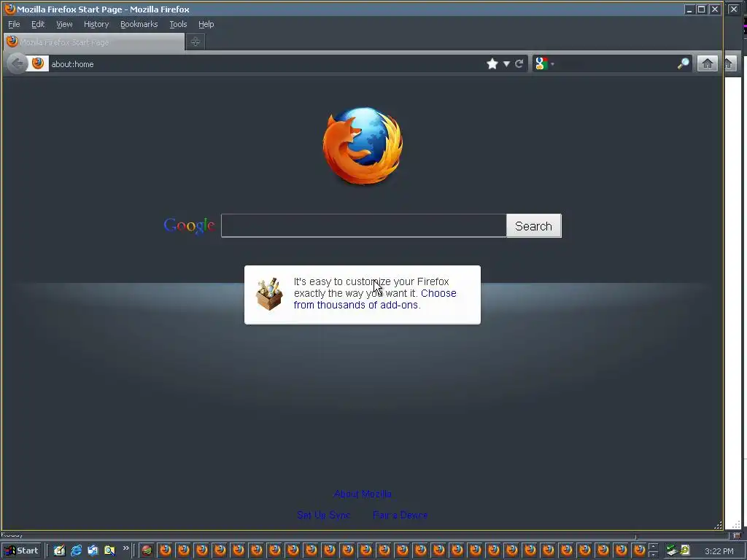Click the add-ons toolbox icon
747x560 pixels.
click(x=269, y=294)
